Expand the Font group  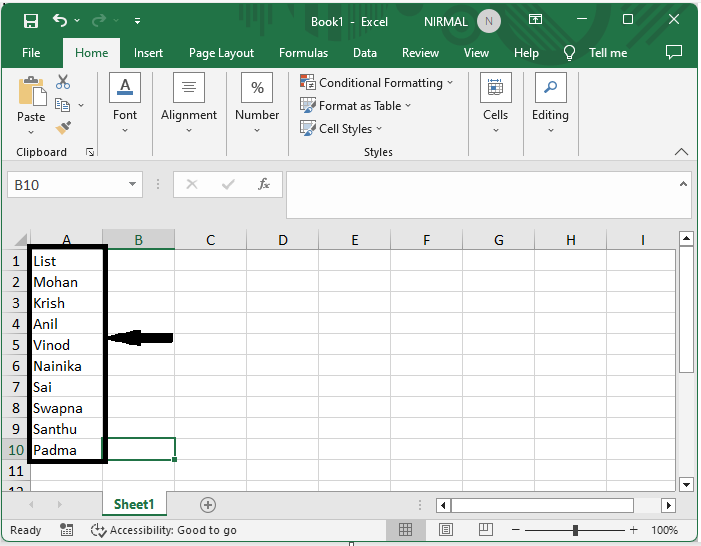(125, 104)
